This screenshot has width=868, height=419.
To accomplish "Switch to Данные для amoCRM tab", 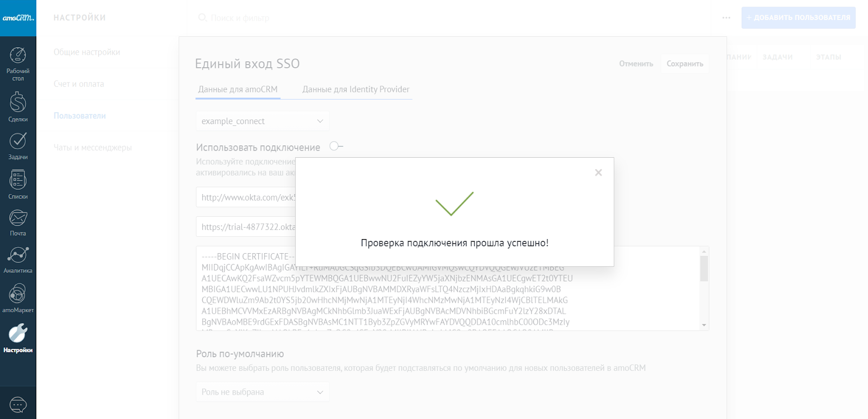I will point(238,89).
